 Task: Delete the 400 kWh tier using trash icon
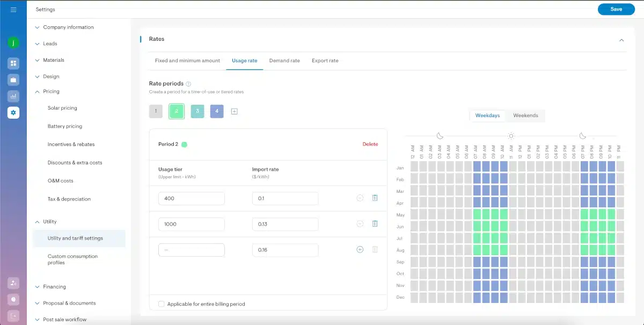(375, 198)
